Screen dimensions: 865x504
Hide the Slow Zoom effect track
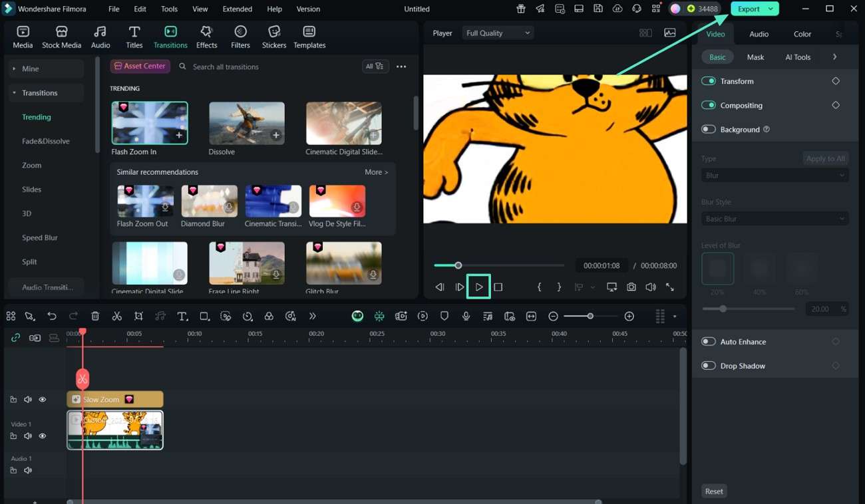[43, 400]
